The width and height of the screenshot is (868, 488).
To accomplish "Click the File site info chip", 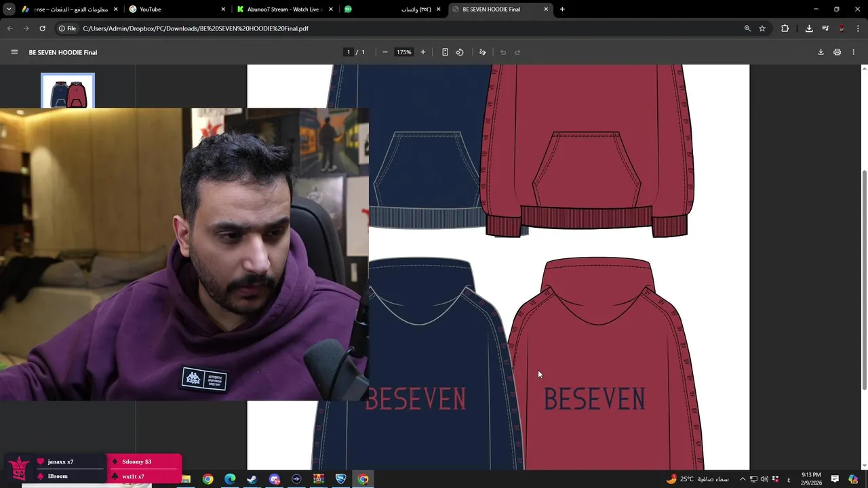I will (x=67, y=28).
